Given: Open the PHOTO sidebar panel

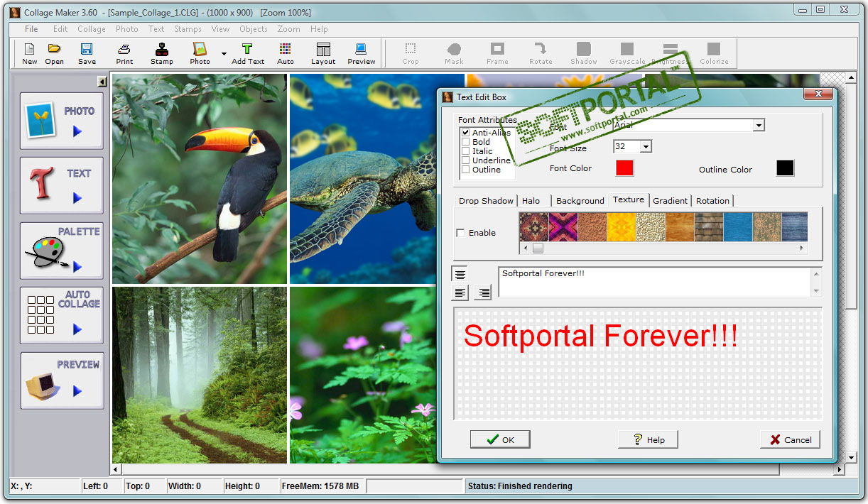Looking at the screenshot, I should coord(62,121).
